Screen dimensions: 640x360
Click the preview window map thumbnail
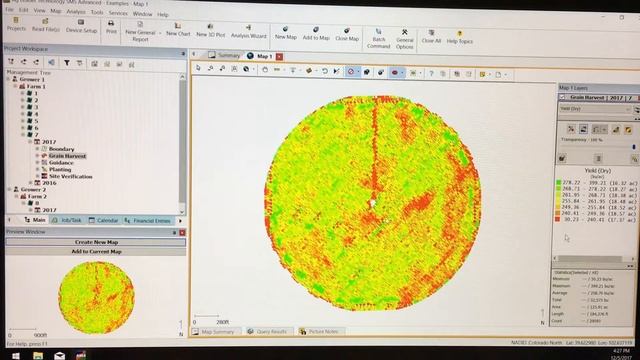(x=96, y=298)
